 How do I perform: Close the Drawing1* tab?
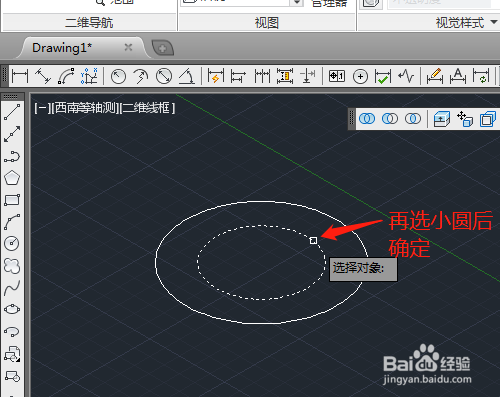(128, 47)
